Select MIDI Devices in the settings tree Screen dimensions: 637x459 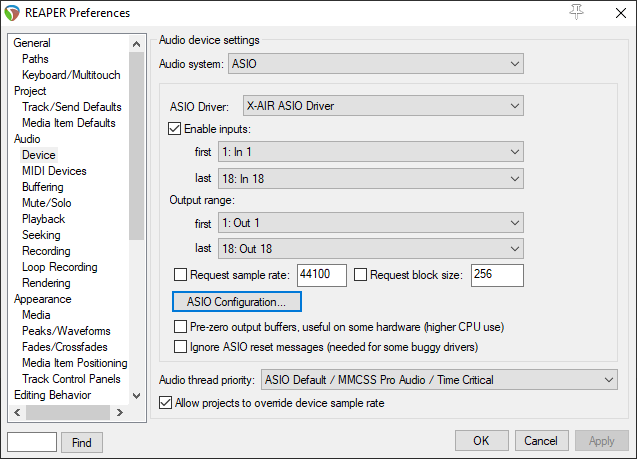coord(54,171)
